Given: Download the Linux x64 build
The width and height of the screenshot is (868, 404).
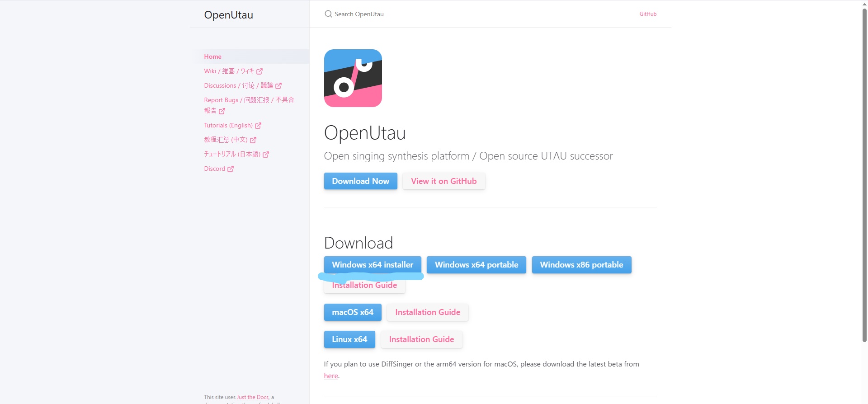Looking at the screenshot, I should pos(349,339).
